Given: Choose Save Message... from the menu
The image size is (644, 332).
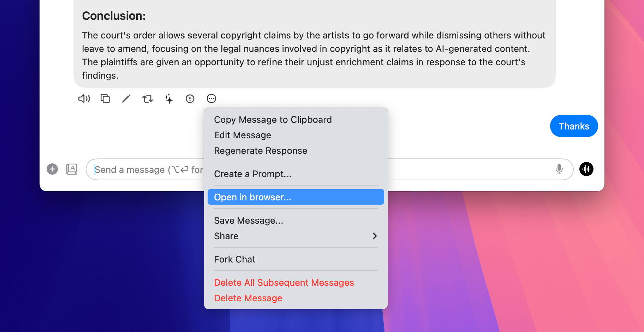Looking at the screenshot, I should [296, 221].
